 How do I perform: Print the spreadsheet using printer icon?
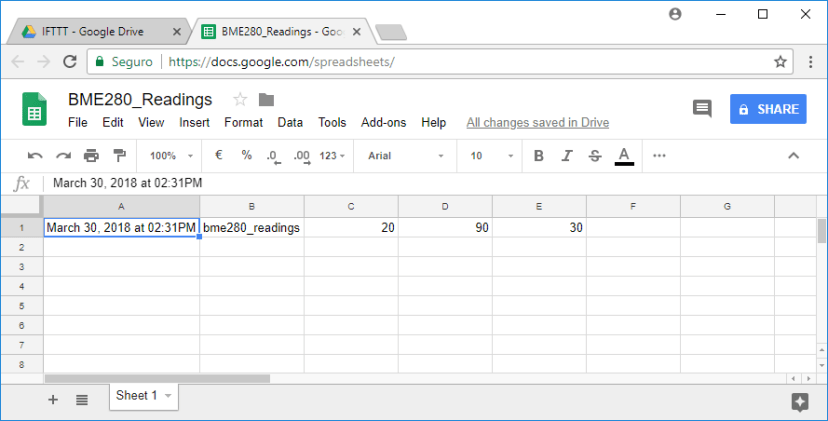[x=91, y=156]
